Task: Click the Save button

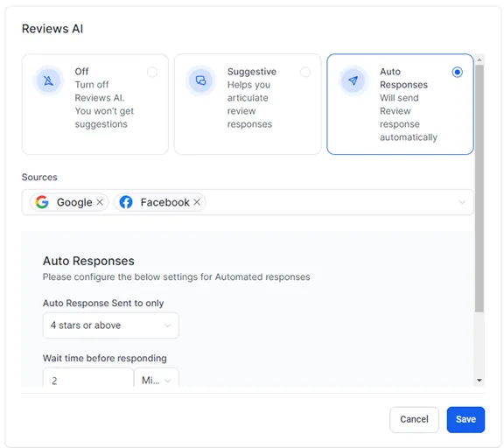Action: click(x=465, y=419)
